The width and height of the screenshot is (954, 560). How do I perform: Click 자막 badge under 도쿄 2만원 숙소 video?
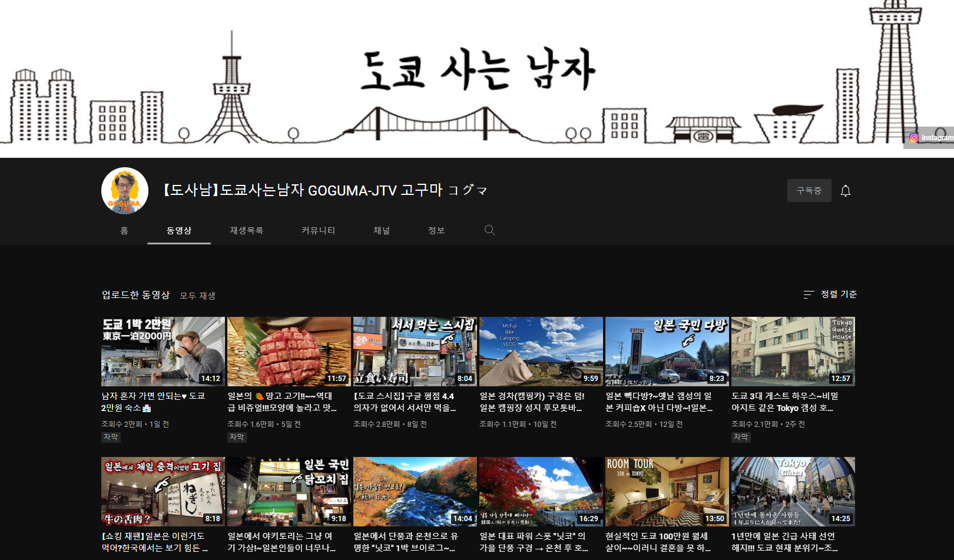coord(111,438)
